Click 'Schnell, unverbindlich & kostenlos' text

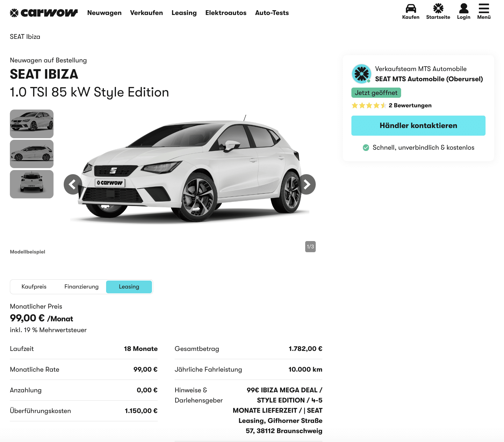423,147
